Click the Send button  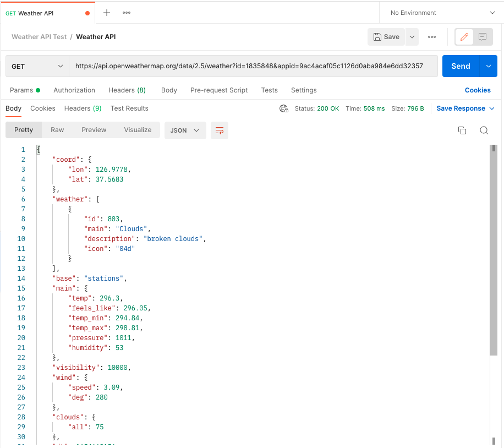461,66
